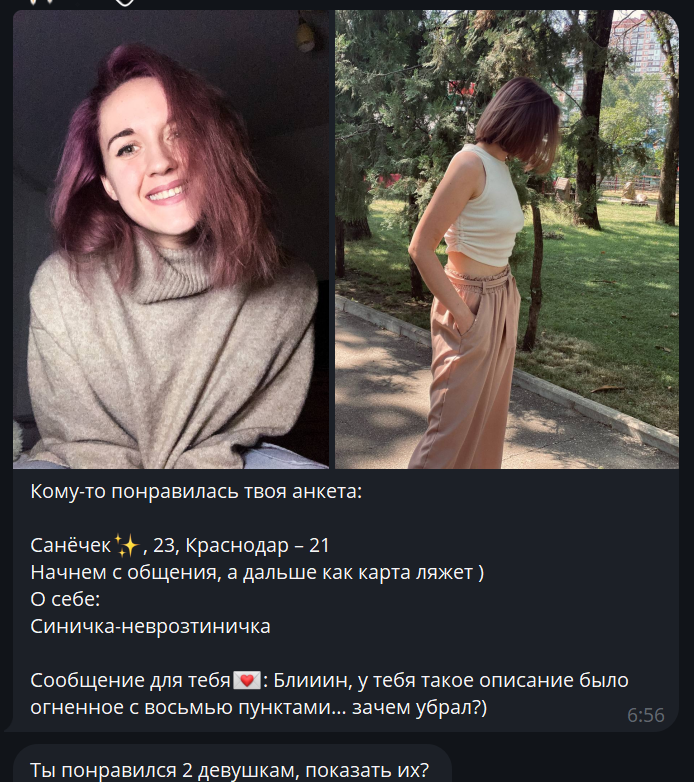694x782 pixels.
Task: Click the phrase 'зачем убрал?)'
Action: point(419,708)
